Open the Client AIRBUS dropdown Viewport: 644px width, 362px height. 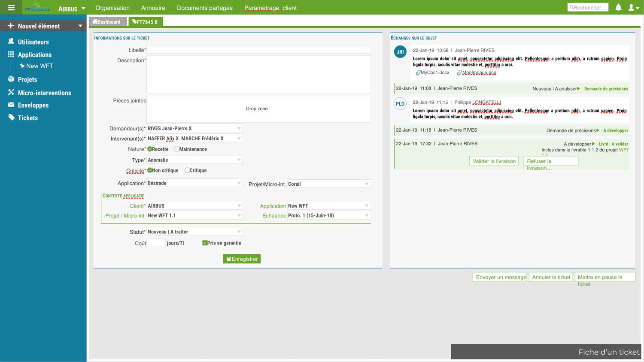click(x=194, y=206)
